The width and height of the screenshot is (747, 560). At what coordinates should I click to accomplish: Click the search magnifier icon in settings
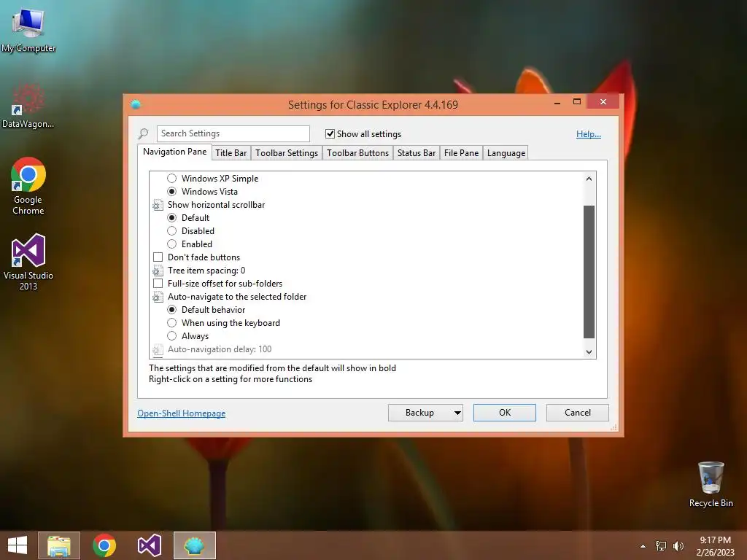(x=144, y=134)
